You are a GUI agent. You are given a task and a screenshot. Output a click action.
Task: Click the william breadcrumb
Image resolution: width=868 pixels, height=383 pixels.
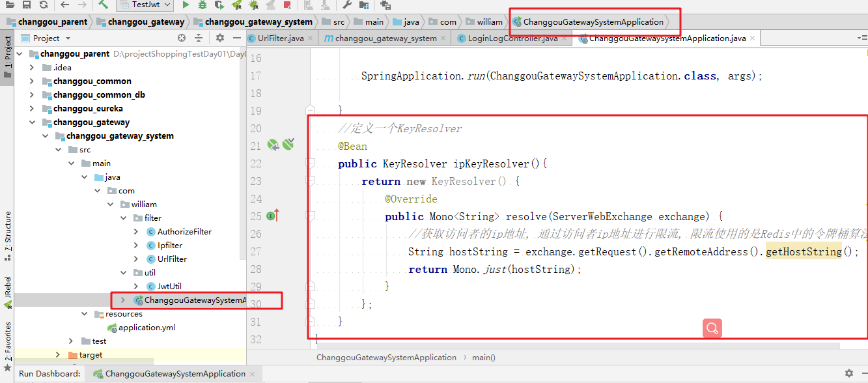pos(483,21)
